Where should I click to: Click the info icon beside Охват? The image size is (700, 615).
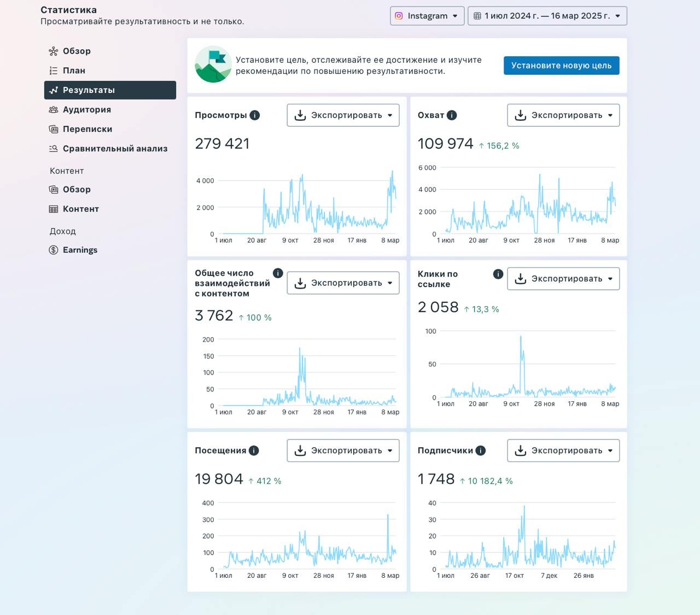tap(452, 115)
